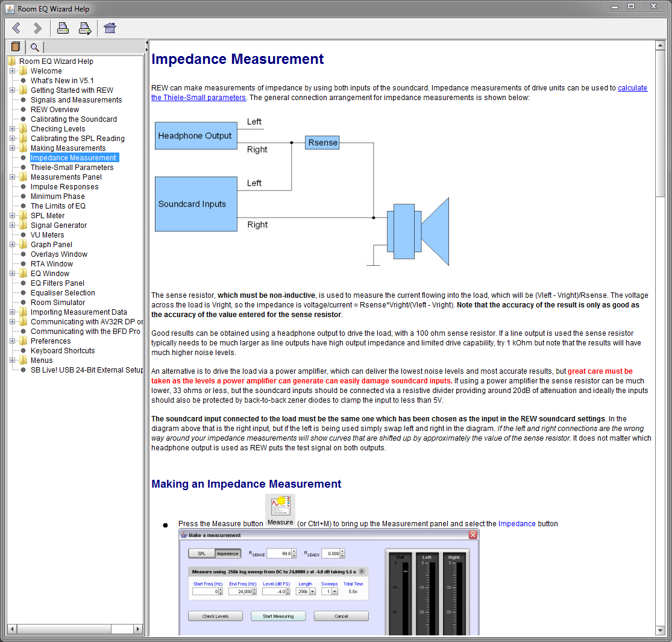Go back to previous help page
This screenshot has height=642, width=672.
click(16, 28)
